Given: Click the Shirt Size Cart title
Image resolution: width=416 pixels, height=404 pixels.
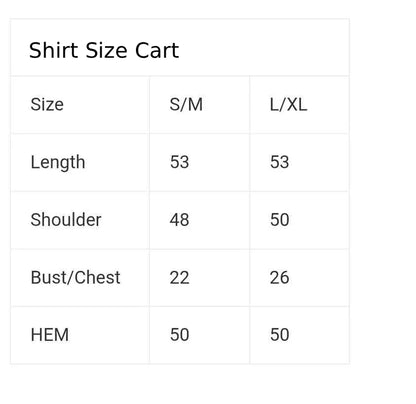Looking at the screenshot, I should [x=104, y=51].
